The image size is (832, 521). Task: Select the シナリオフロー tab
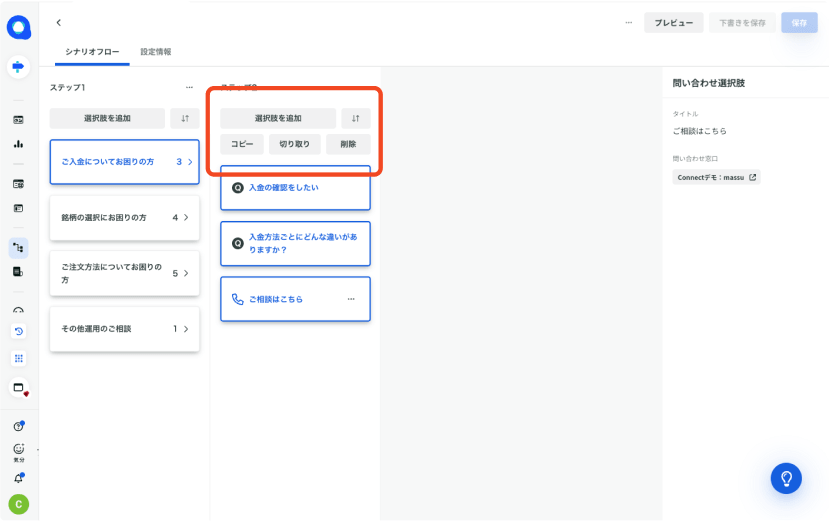pos(92,51)
